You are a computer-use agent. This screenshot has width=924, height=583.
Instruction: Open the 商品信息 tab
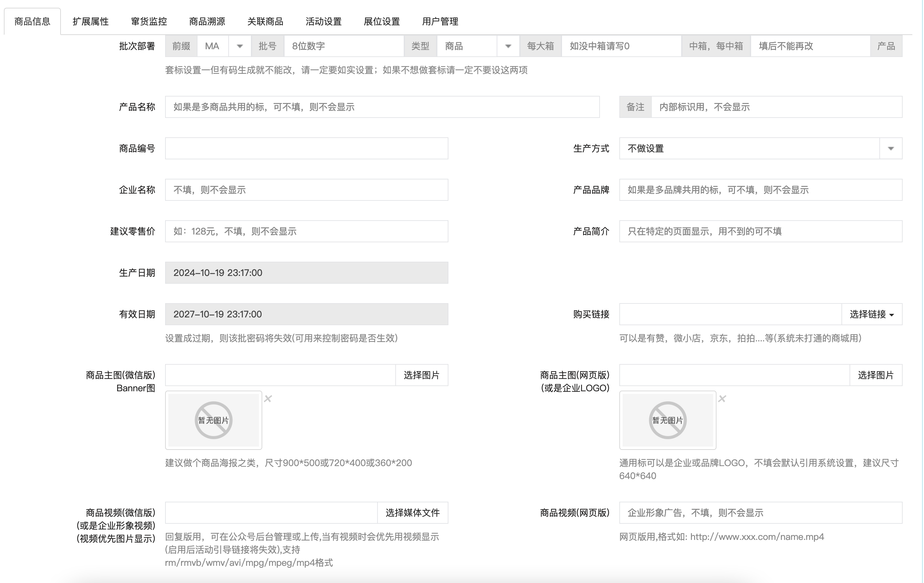point(32,21)
